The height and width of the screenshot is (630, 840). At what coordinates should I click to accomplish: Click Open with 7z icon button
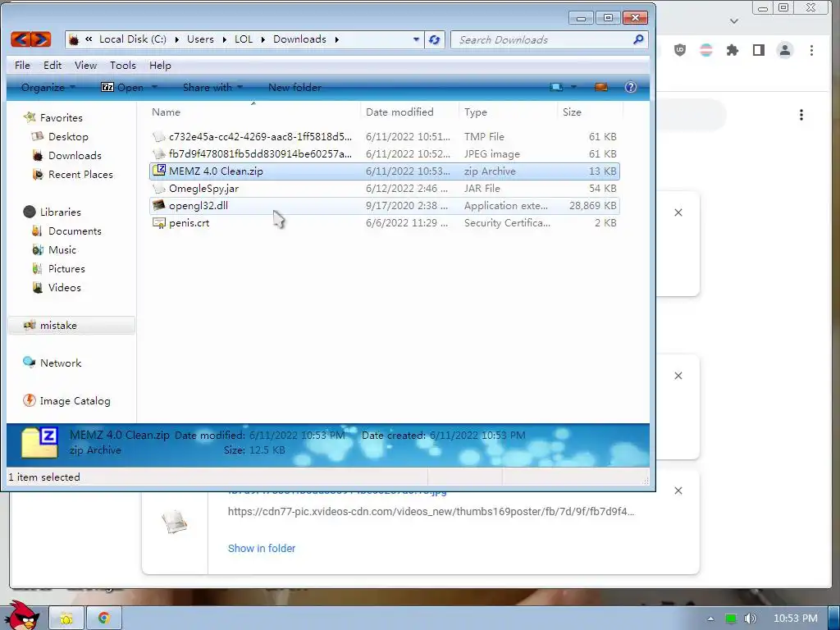pos(122,87)
